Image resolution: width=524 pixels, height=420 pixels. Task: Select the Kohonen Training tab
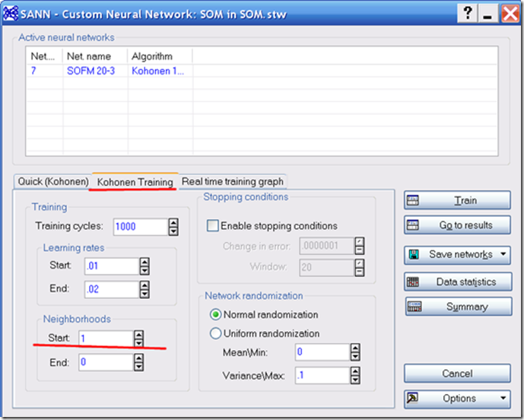(135, 182)
